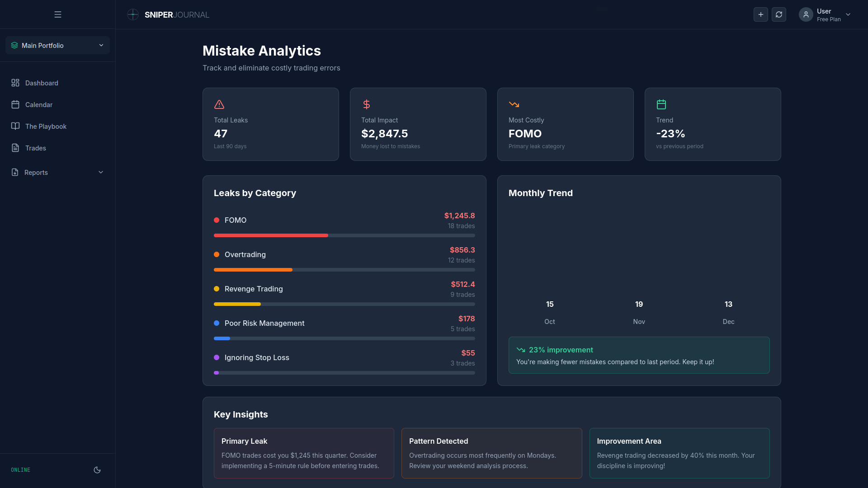Click the user avatar icon
The width and height of the screenshot is (868, 488).
click(x=806, y=14)
